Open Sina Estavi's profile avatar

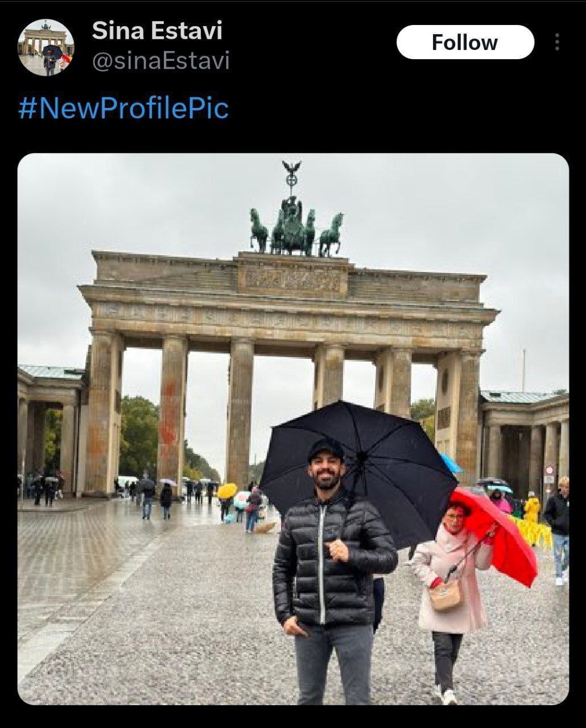pos(46,47)
